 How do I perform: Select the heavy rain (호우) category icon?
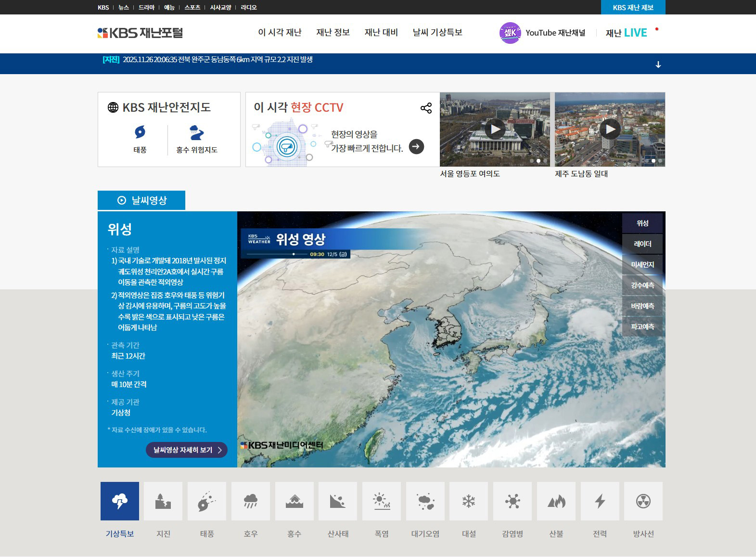coord(250,501)
